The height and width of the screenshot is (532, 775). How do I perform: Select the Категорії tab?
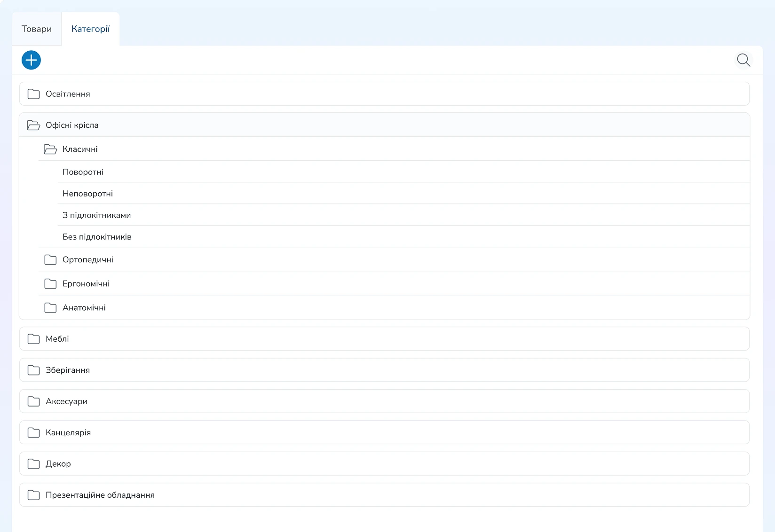pos(91,29)
